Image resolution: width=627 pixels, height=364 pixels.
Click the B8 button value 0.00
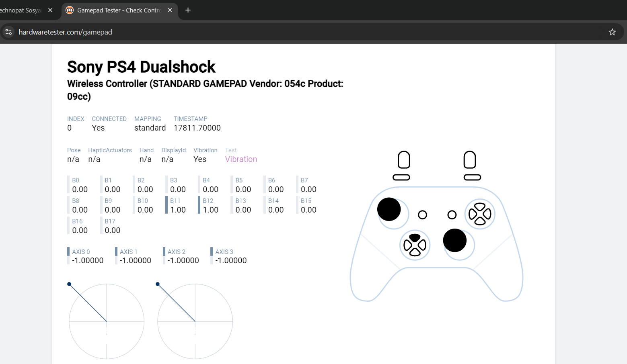click(x=80, y=210)
